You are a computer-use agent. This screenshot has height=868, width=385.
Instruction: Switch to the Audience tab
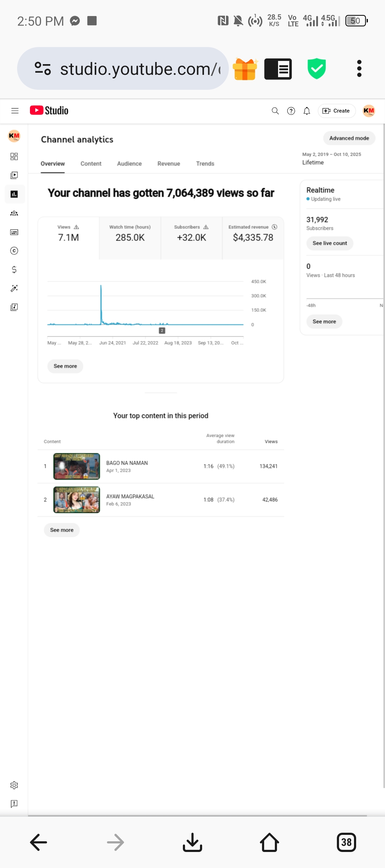click(129, 164)
